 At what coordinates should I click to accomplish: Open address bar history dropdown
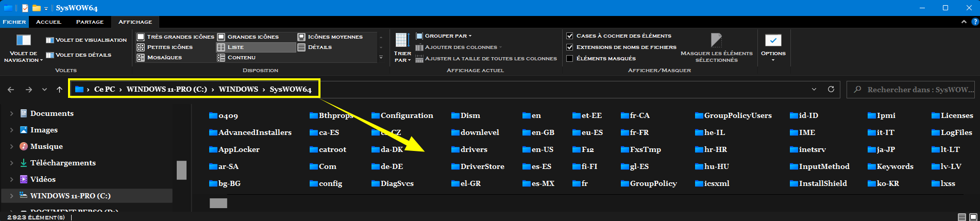(814, 89)
